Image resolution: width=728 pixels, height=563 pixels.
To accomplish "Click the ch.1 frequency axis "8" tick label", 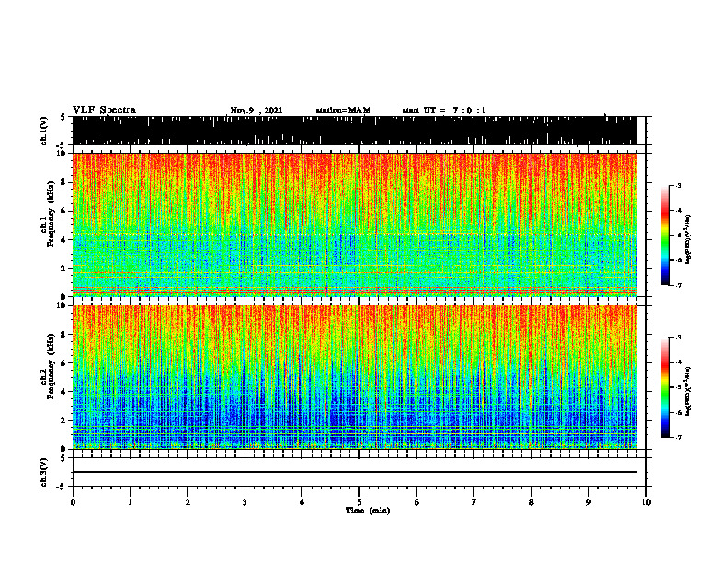I will tap(64, 182).
